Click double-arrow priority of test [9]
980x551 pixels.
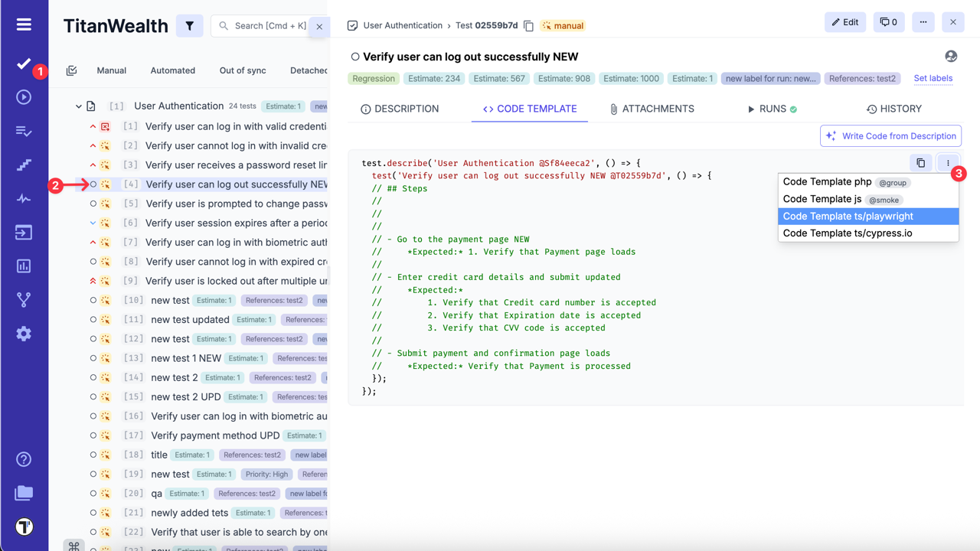click(x=93, y=281)
